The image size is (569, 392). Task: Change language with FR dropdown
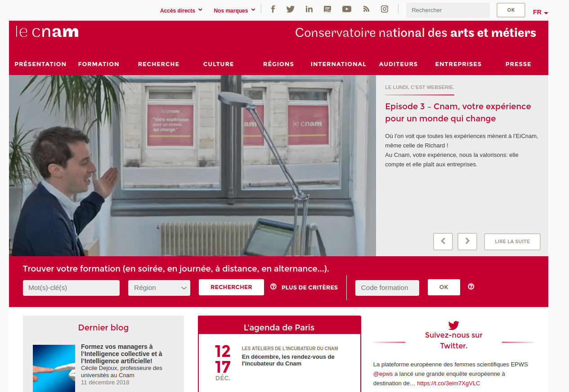540,13
